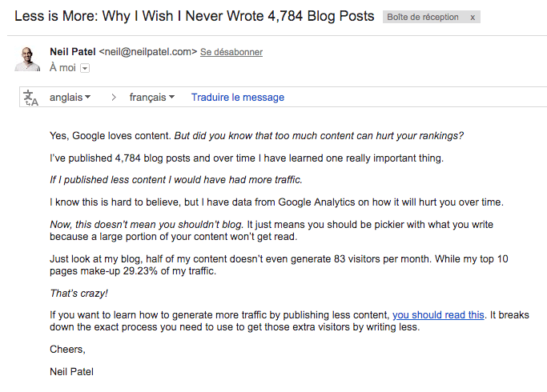Click the italic "That's crazy!" line
This screenshot has width=547, height=392.
point(78,294)
